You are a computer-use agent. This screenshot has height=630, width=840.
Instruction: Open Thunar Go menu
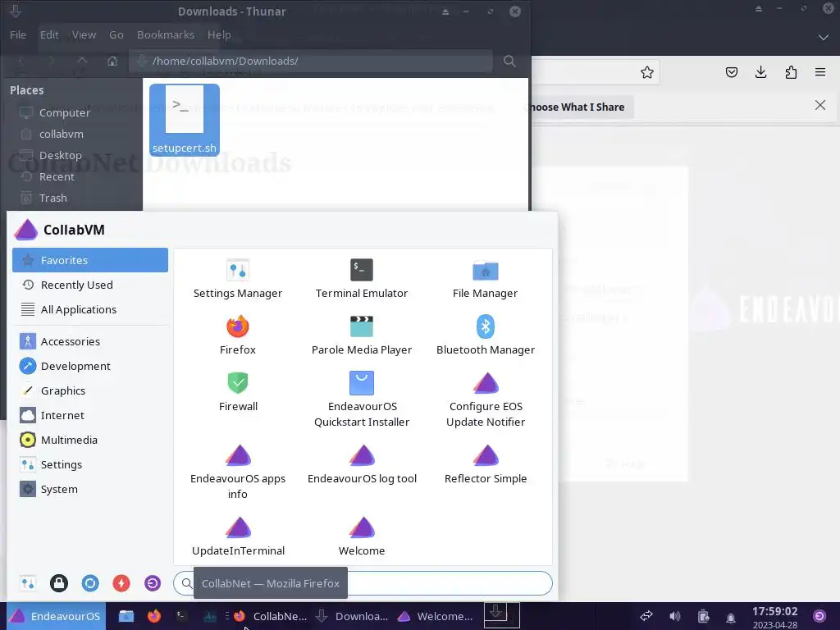tap(116, 34)
